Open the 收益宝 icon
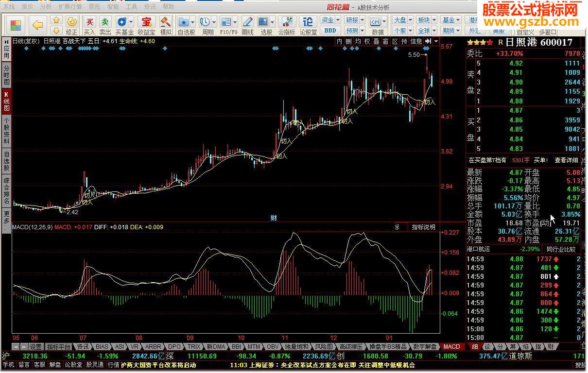 (146, 25)
